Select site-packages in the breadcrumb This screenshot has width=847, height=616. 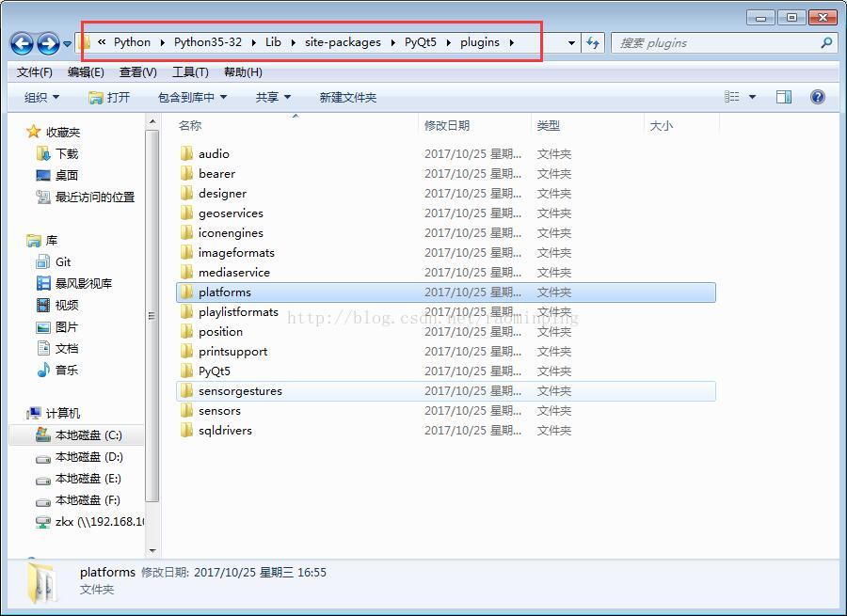(343, 42)
